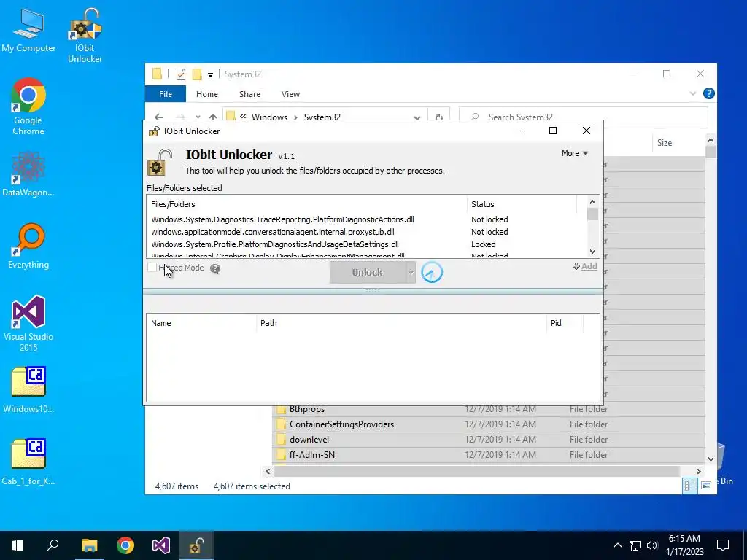747x560 pixels.
Task: Open the Home ribbon tab
Action: pos(206,94)
